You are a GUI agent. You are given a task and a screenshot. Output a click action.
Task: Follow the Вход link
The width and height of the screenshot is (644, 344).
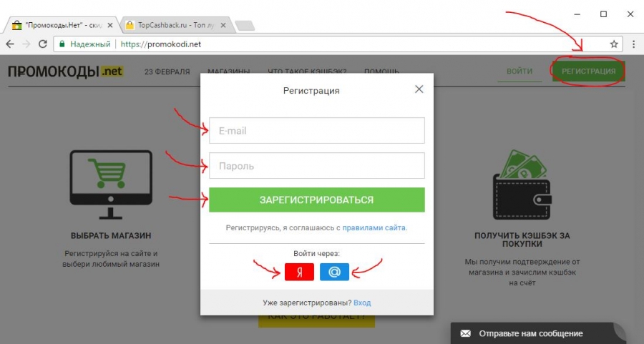point(362,303)
